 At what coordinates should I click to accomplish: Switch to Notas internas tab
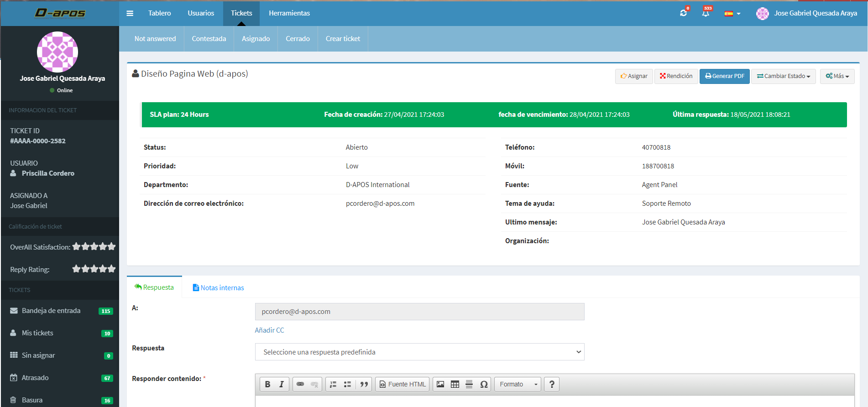coord(218,287)
